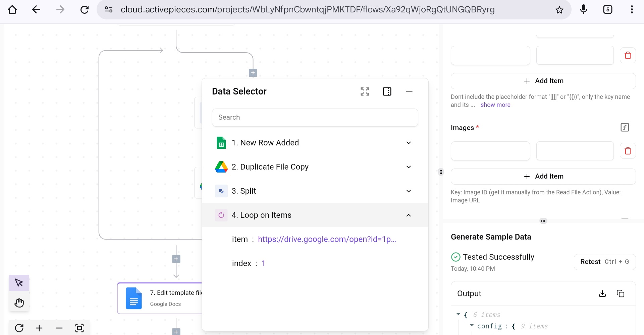Image resolution: width=644 pixels, height=335 pixels.
Task: Expand Data Selector to fullscreen
Action: coord(365,91)
